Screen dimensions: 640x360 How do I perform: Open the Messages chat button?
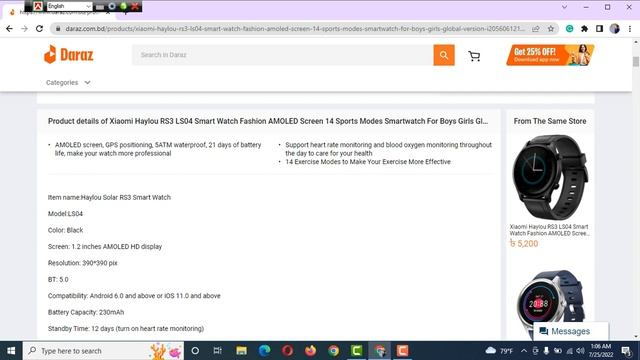[x=571, y=331]
